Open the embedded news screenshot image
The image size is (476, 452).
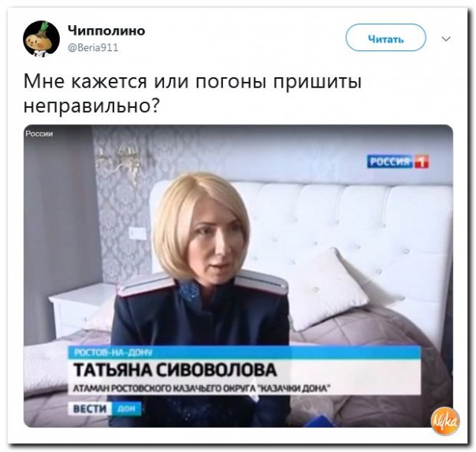tap(238, 276)
